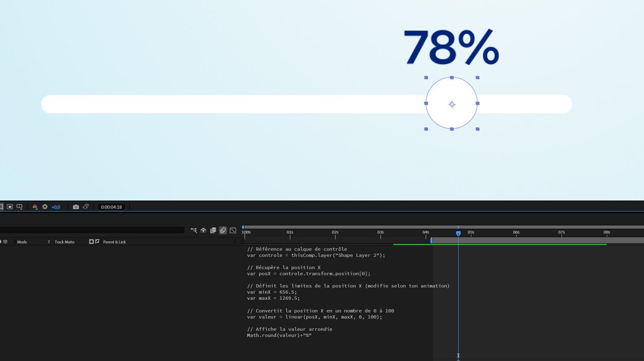The height and width of the screenshot is (361, 644).
Task: Click the comment 'Référence au calque de contrôle'
Action: [297, 249]
